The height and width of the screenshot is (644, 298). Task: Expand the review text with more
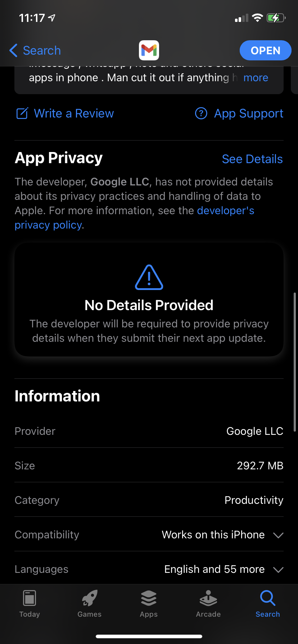(256, 78)
